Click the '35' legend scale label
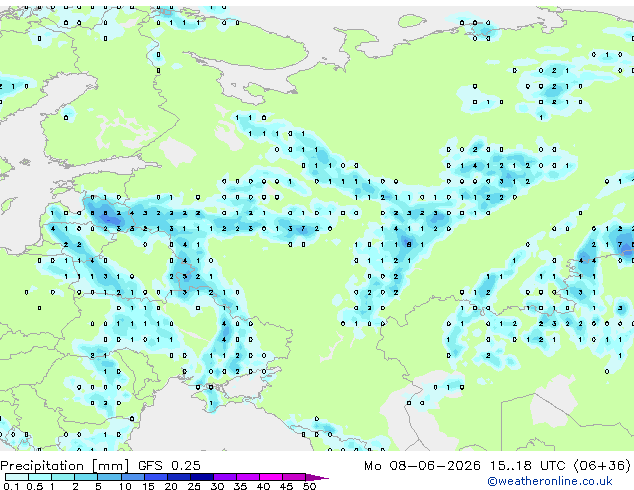Viewport: 634px width, 490px height. click(x=240, y=486)
